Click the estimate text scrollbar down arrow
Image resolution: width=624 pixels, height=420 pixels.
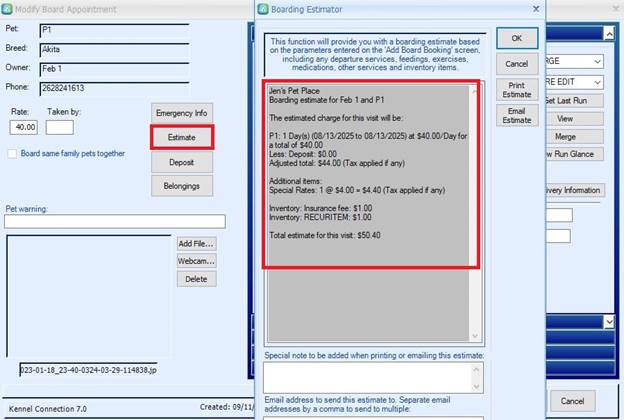click(x=475, y=336)
